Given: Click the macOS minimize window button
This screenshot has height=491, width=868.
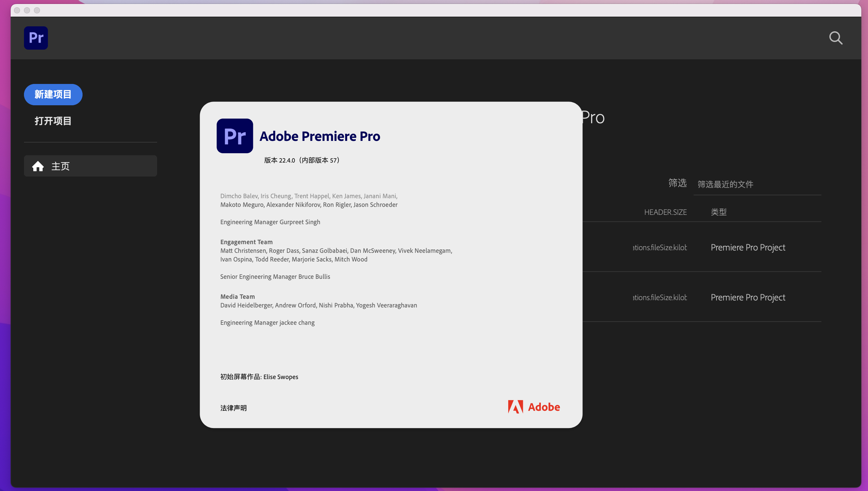Looking at the screenshot, I should [27, 10].
